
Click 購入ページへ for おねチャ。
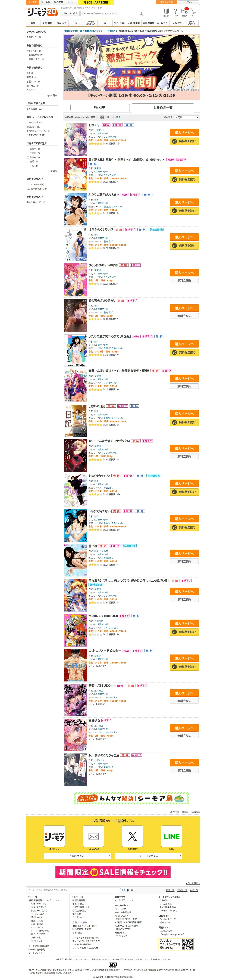point(184,133)
